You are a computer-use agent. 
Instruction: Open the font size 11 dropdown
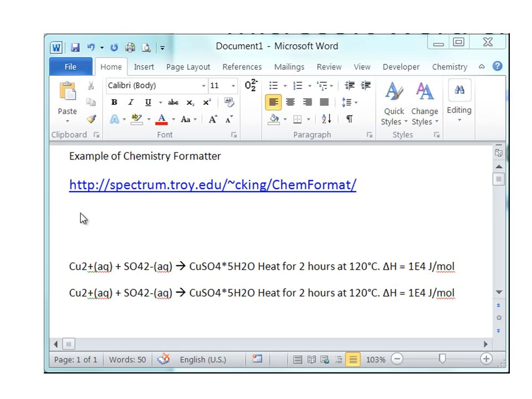click(x=233, y=85)
